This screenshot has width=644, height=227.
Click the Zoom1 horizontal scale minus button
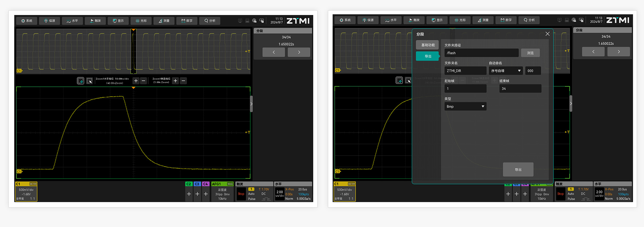pyautogui.click(x=144, y=81)
